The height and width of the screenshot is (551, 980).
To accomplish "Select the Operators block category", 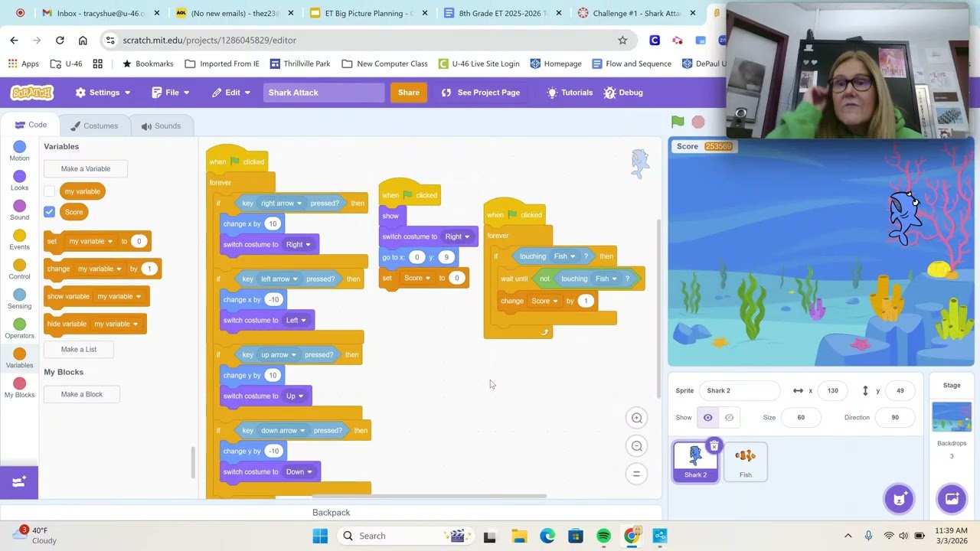I will 19,329.
